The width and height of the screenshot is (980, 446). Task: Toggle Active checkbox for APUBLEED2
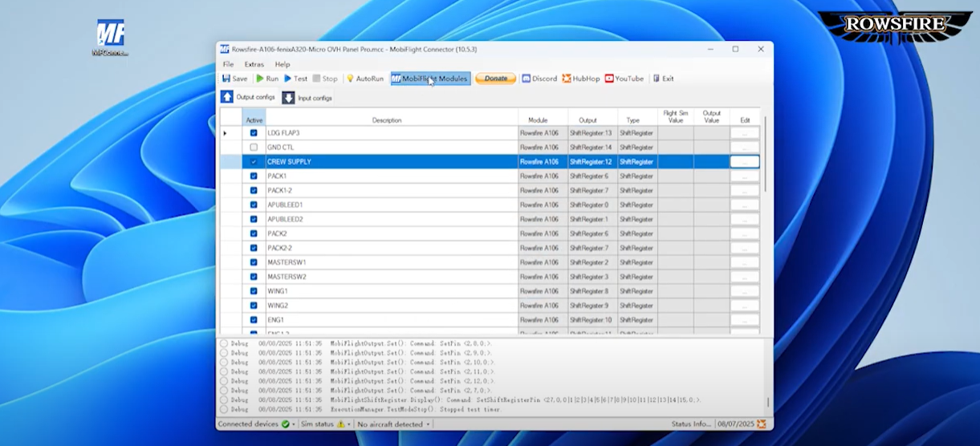point(254,220)
